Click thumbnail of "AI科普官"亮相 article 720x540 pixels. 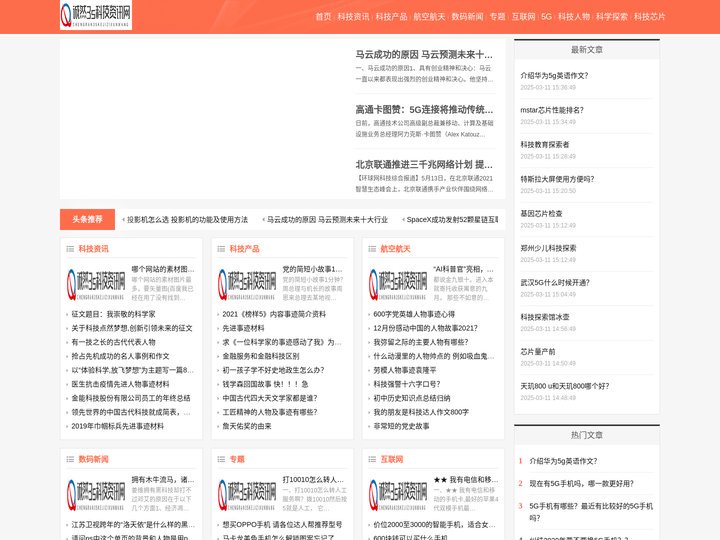pos(398,284)
